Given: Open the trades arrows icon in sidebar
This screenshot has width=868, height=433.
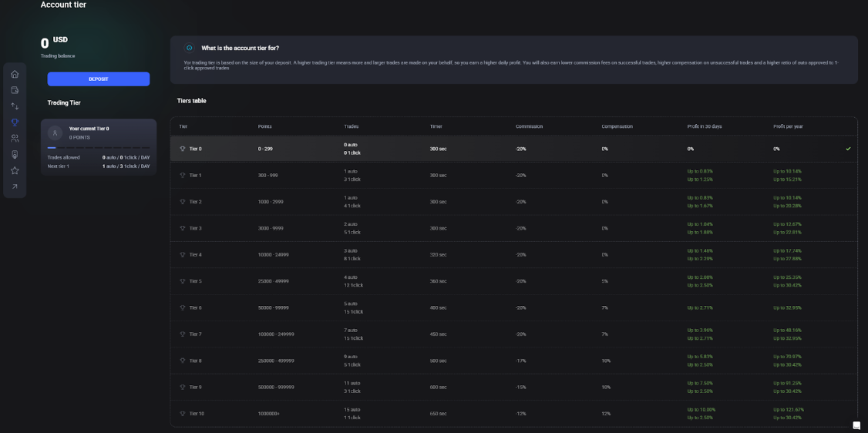Looking at the screenshot, I should tap(15, 106).
